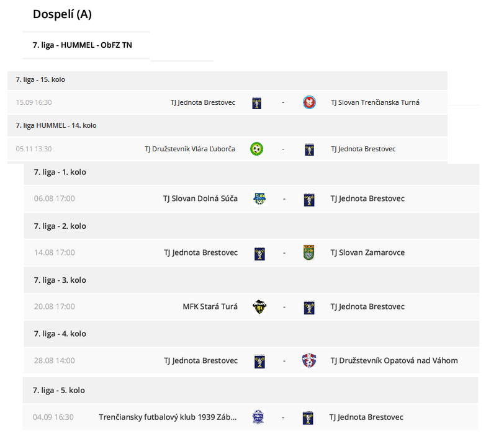Screen dimensions: 504x436
Task: Click the MFK Stará Turá club crest
Action: 259,306
